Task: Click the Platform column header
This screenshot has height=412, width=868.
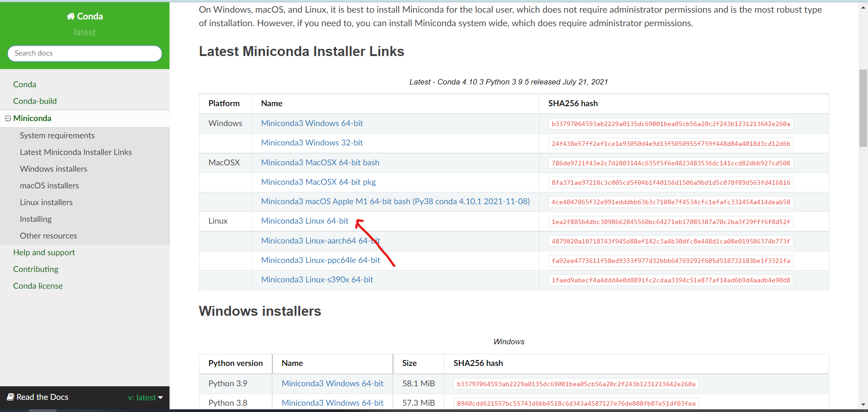Action: click(224, 103)
